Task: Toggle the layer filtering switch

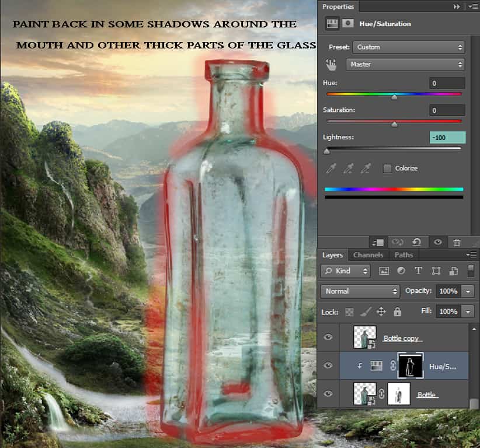Action: tap(471, 271)
